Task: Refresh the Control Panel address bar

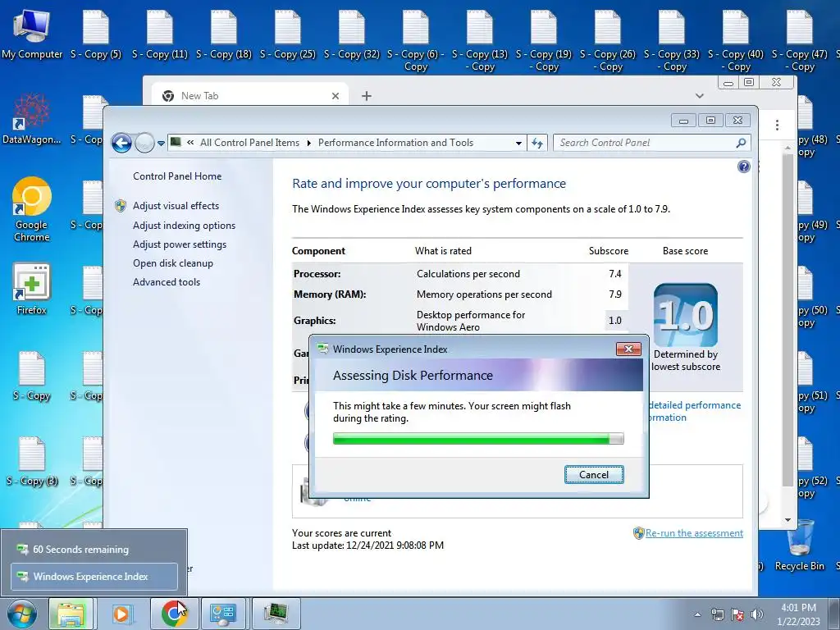Action: pos(537,143)
